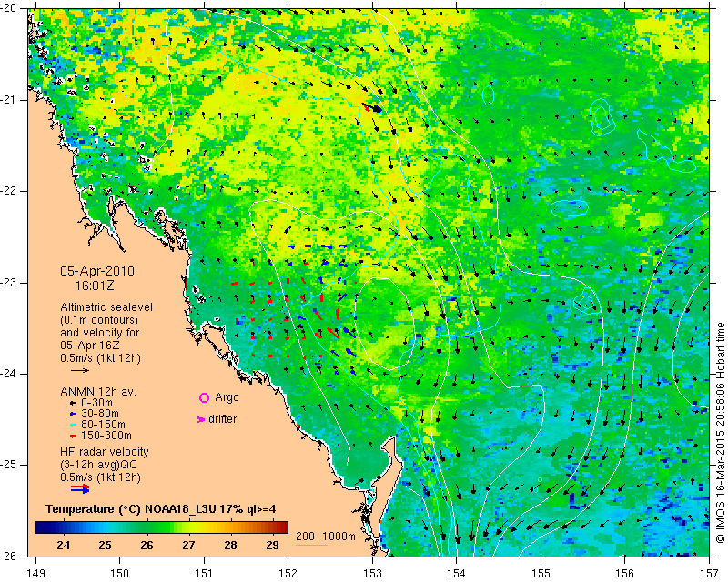Screen dimensions: 728x582
Task: Click the latitude axis label -20
Action: point(8,8)
